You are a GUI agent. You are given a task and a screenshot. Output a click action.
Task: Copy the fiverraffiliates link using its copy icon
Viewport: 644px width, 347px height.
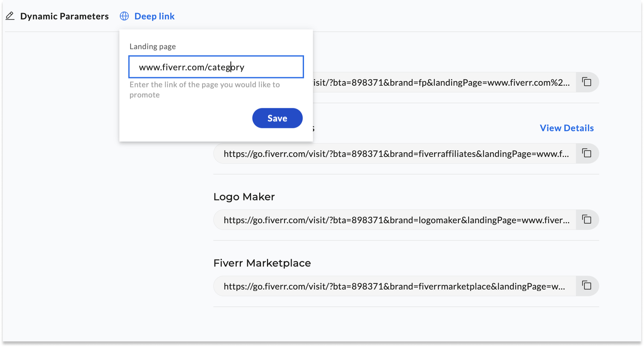click(x=587, y=153)
